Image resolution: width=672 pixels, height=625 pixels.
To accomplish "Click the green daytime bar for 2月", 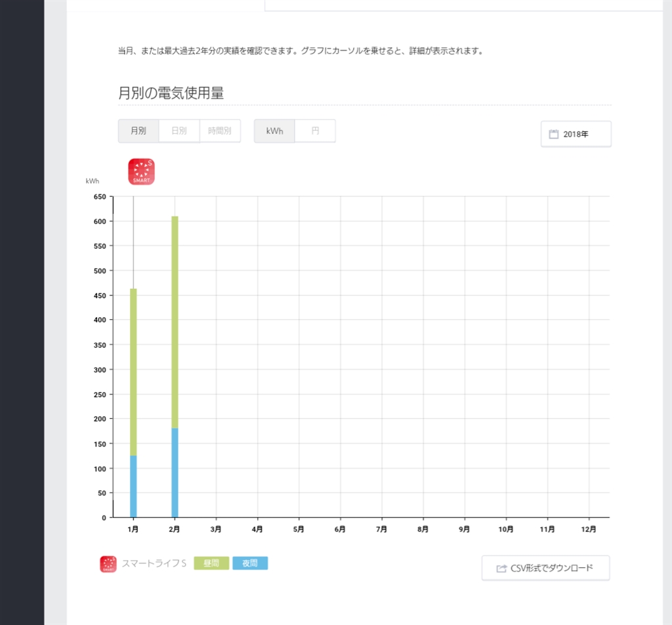I will [x=175, y=322].
